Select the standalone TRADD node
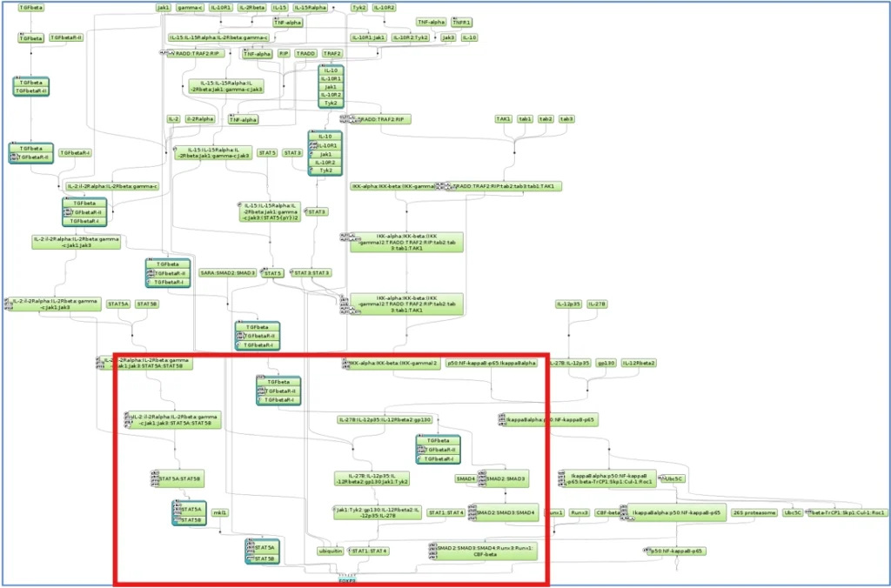This screenshot has width=891, height=588. click(306, 53)
